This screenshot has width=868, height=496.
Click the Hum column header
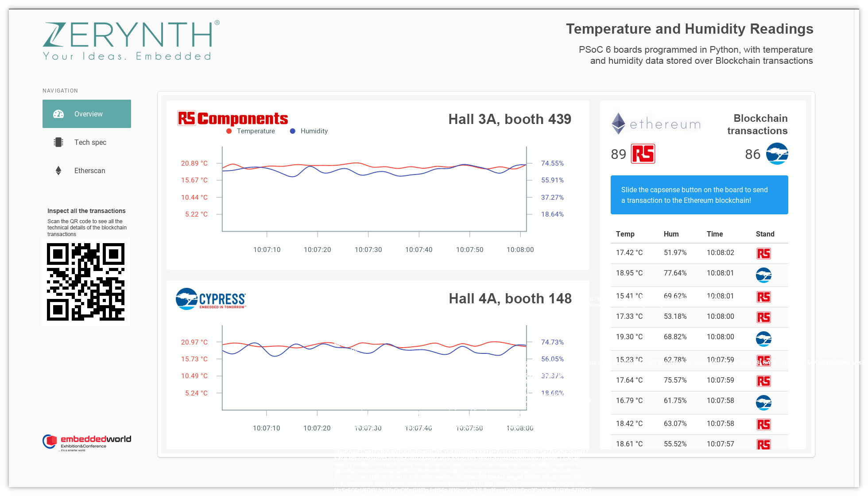tap(671, 234)
